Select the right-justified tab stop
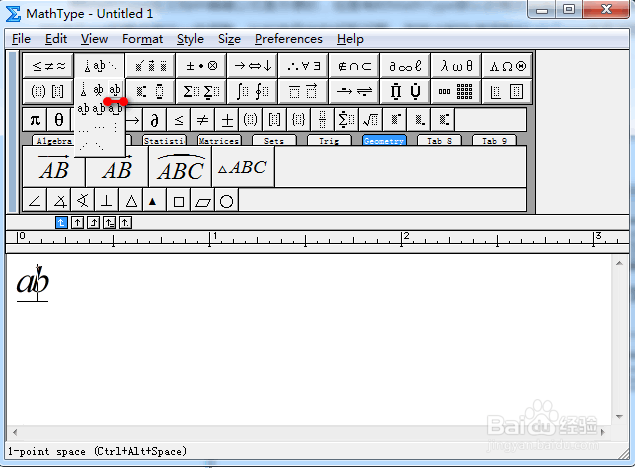The width and height of the screenshot is (635, 468). 94,222
